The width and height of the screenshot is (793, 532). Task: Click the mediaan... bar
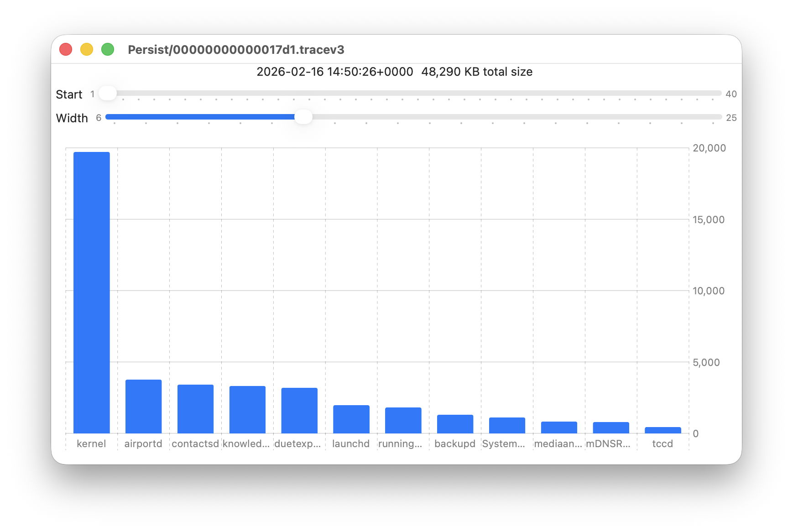pos(559,427)
